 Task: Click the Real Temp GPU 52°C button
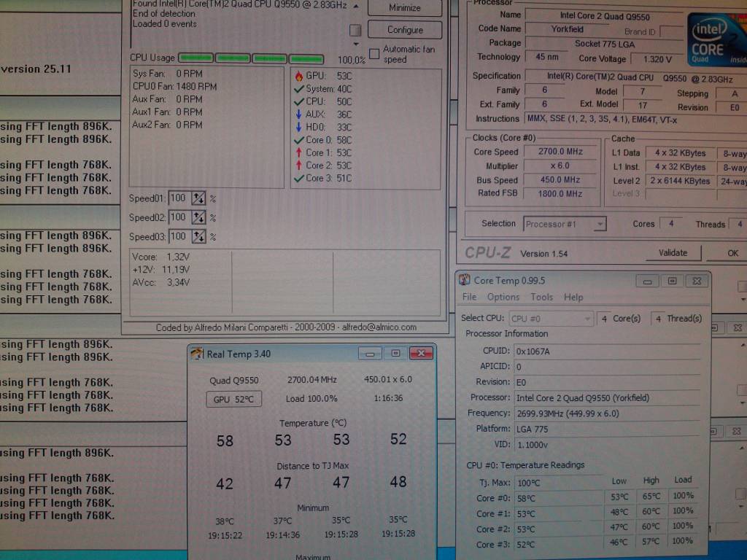pyautogui.click(x=233, y=399)
